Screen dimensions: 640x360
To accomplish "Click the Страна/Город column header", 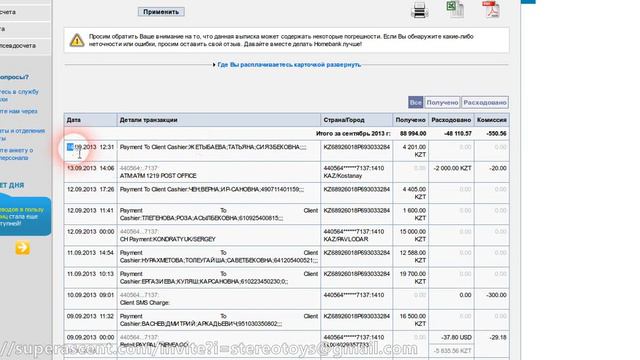I will (x=357, y=120).
